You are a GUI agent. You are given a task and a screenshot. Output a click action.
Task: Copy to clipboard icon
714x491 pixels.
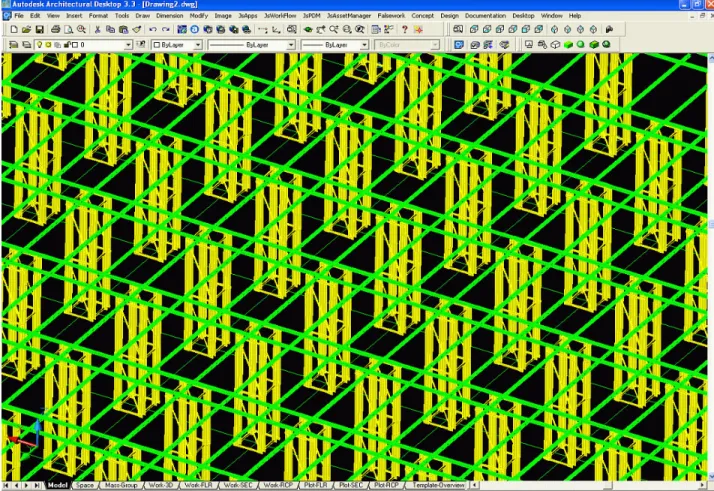(110, 30)
